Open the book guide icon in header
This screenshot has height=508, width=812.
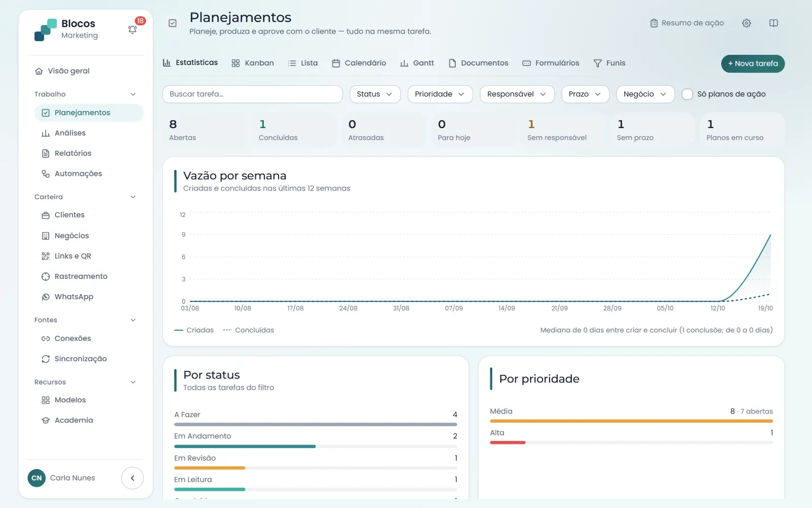[773, 23]
